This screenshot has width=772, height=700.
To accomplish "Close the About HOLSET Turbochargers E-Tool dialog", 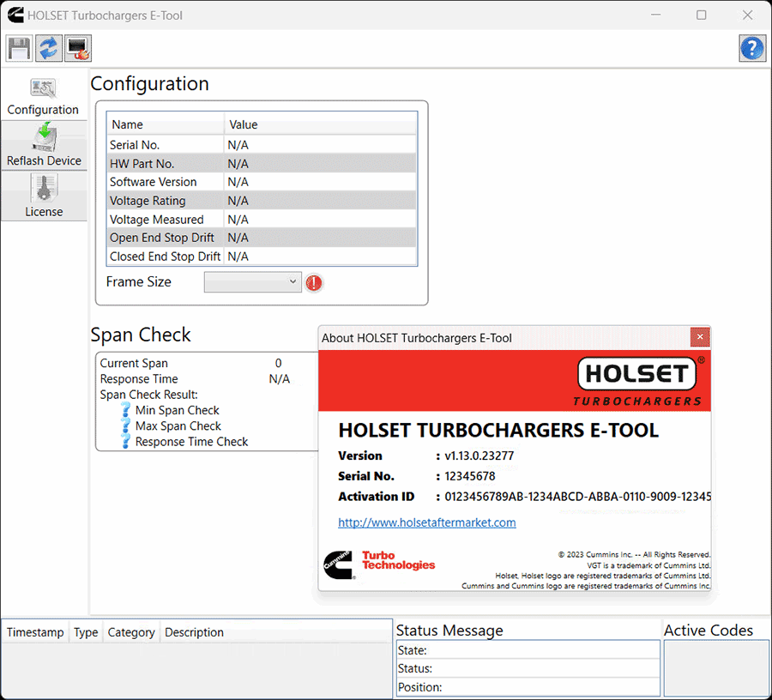I will pyautogui.click(x=700, y=337).
